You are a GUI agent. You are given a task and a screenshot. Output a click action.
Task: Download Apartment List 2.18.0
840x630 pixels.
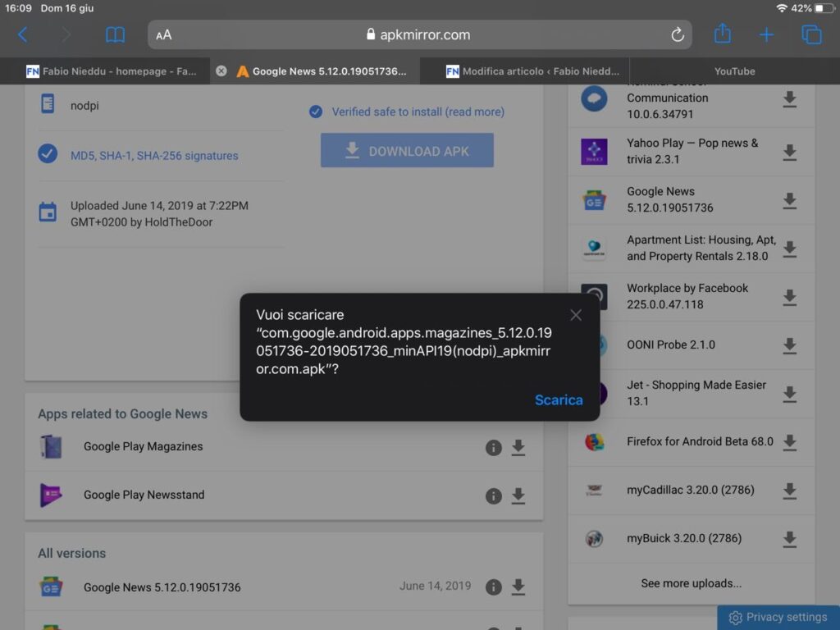point(789,249)
